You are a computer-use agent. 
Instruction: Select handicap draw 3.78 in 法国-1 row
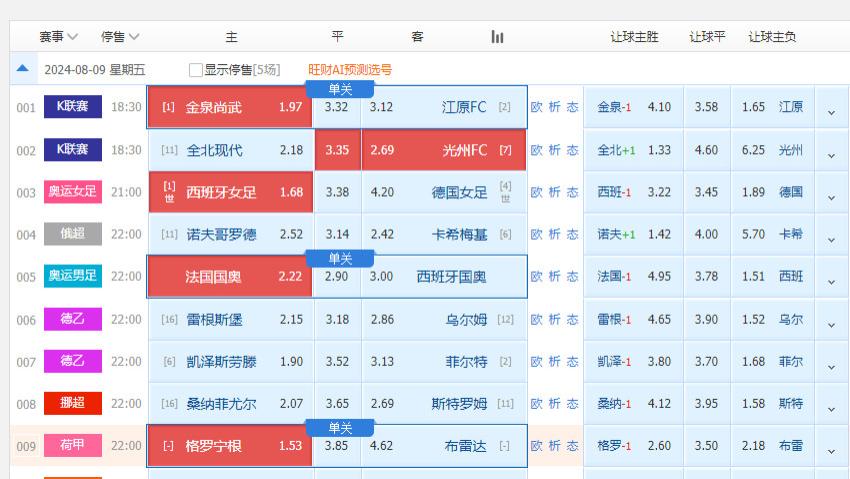(706, 277)
